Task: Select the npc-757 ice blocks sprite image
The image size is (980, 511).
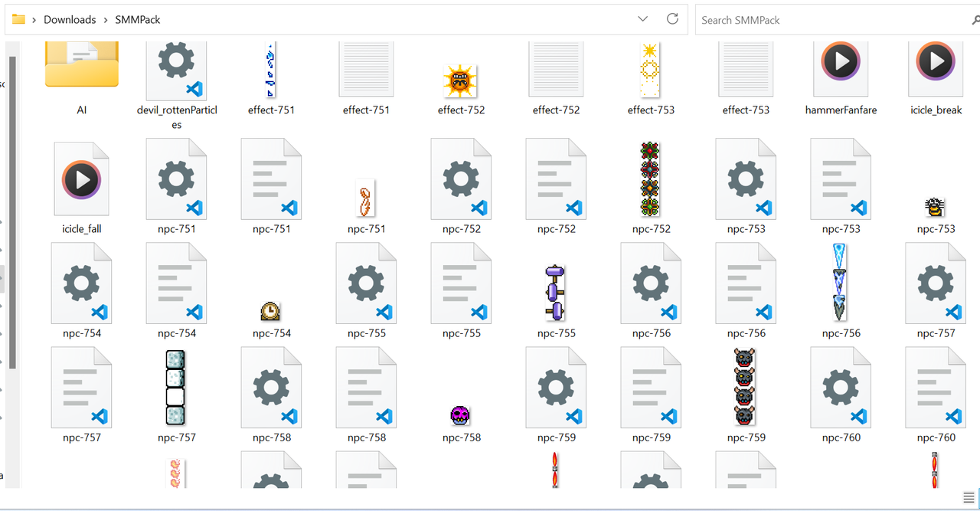Action: pyautogui.click(x=176, y=388)
